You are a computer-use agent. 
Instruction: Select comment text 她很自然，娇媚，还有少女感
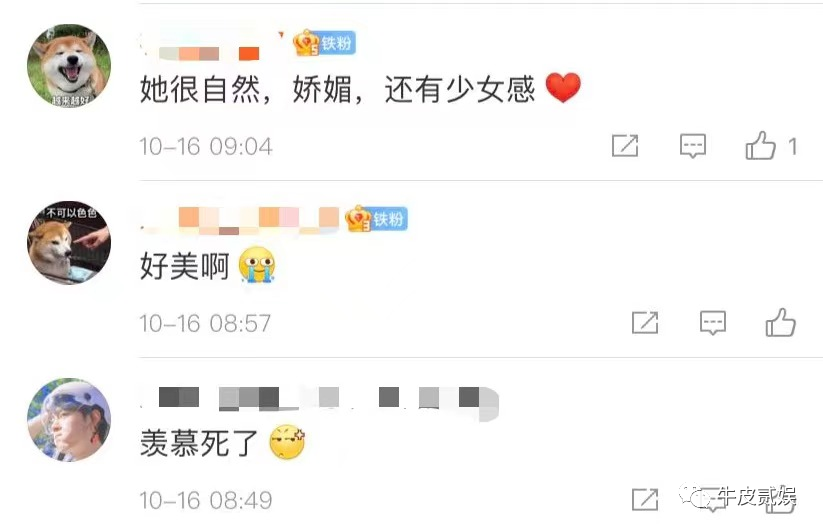tap(337, 89)
